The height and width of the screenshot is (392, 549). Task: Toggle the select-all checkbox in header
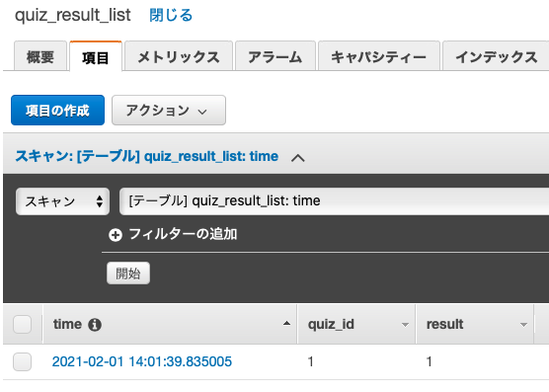pos(22,325)
